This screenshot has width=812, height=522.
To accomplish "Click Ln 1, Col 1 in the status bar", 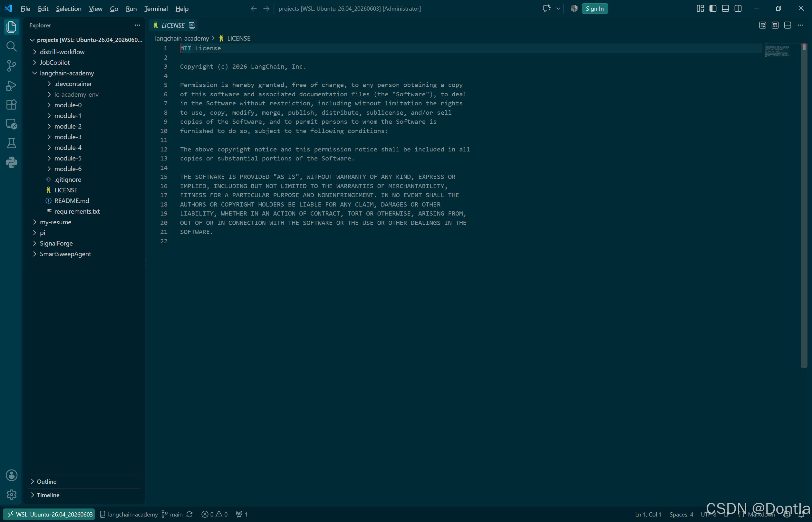I will point(648,514).
